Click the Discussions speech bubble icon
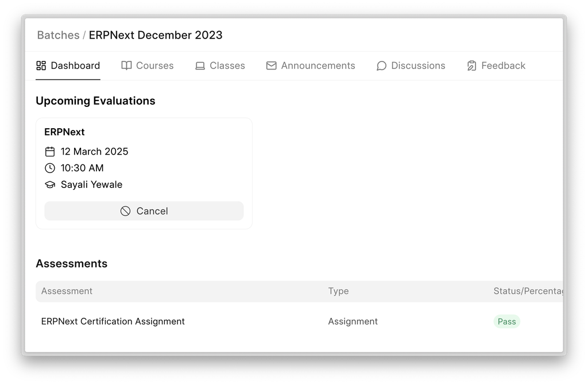The image size is (588, 384). coord(381,66)
